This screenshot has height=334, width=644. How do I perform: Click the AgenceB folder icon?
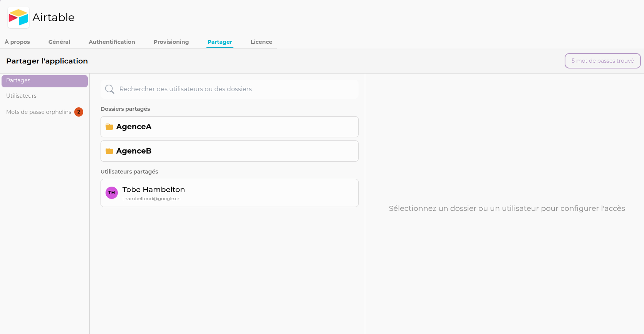click(109, 151)
